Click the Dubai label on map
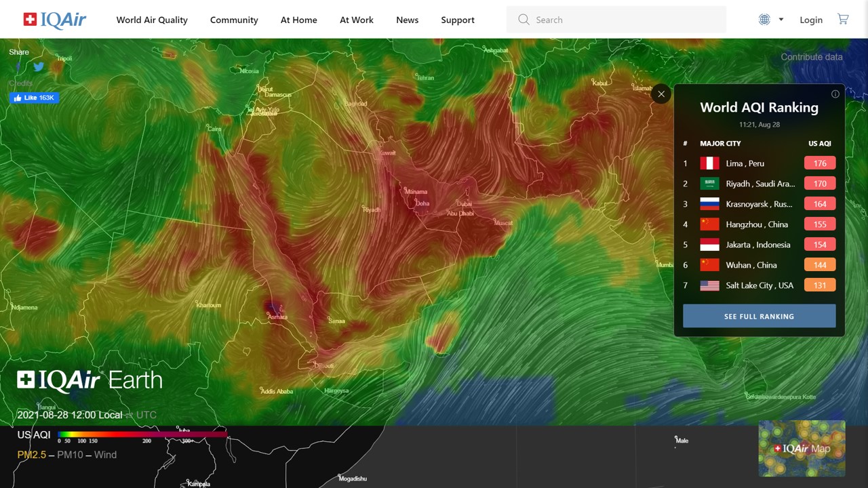Viewport: 868px width, 488px height. point(464,203)
